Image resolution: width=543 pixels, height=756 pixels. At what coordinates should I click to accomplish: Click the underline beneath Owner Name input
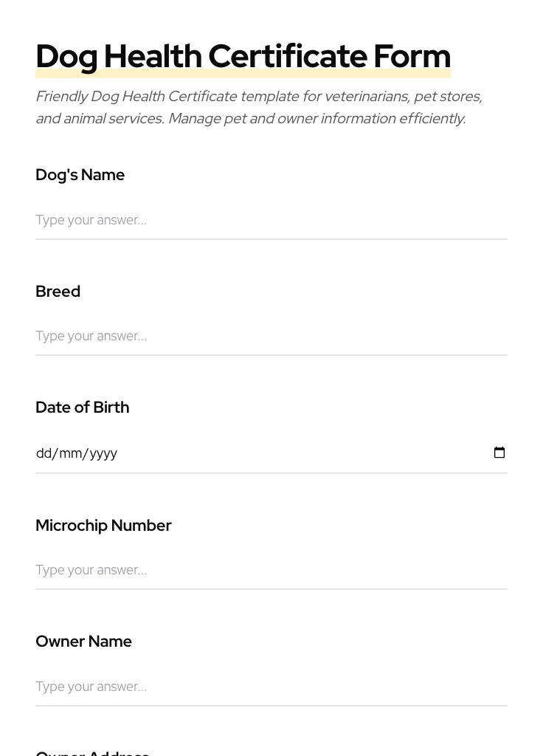271,705
